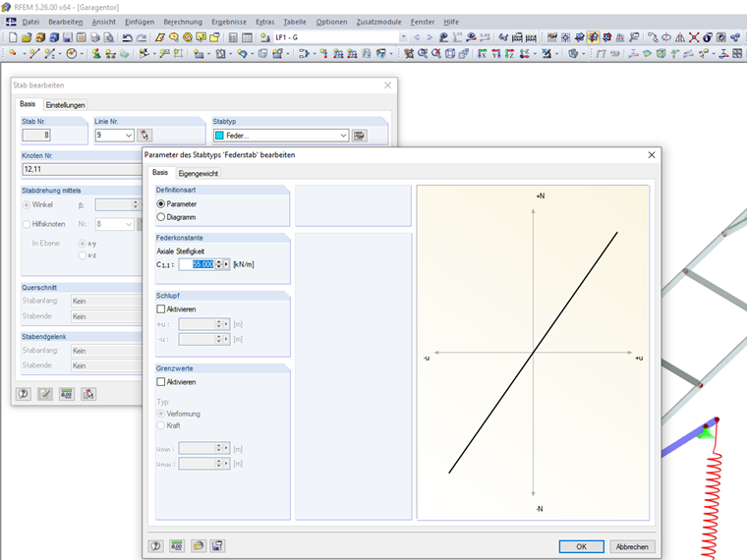Click the X-direction view icon
Image resolution: width=747 pixels, height=560 pixels.
pyautogui.click(x=483, y=53)
